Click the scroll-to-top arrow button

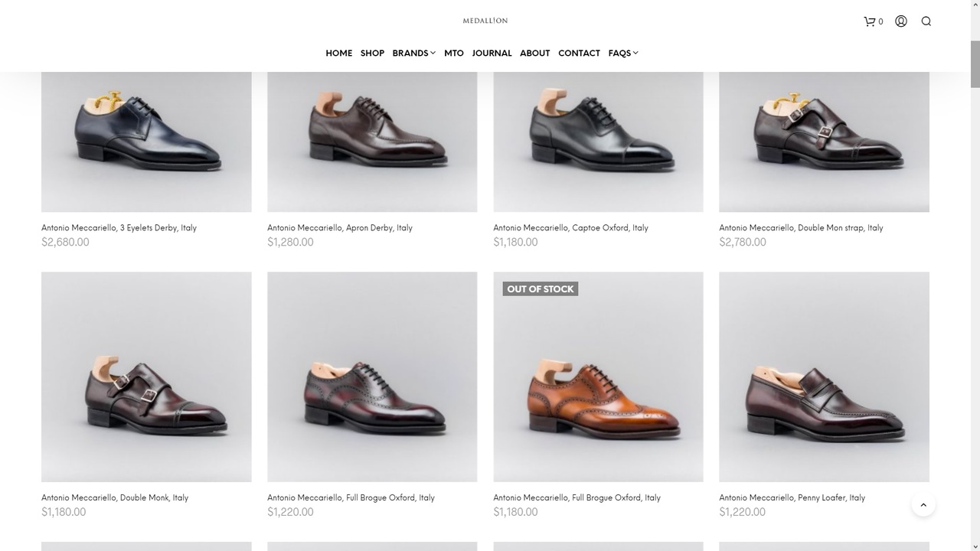(x=923, y=505)
